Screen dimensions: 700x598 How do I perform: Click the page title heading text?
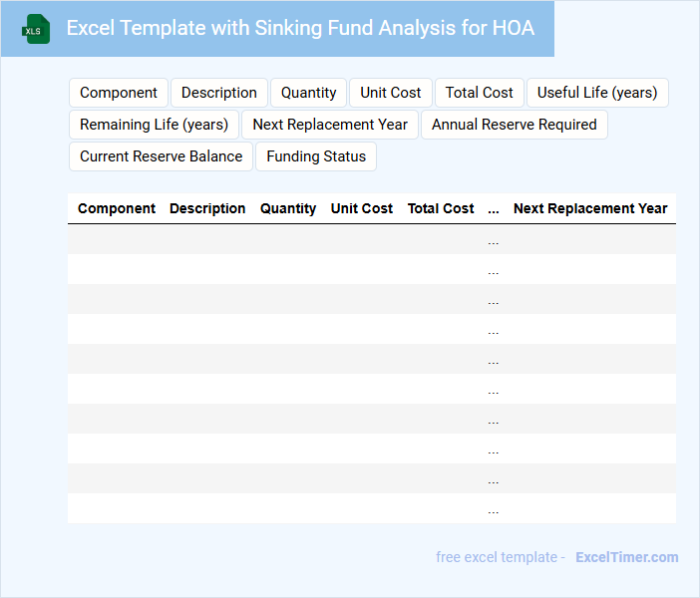300,28
